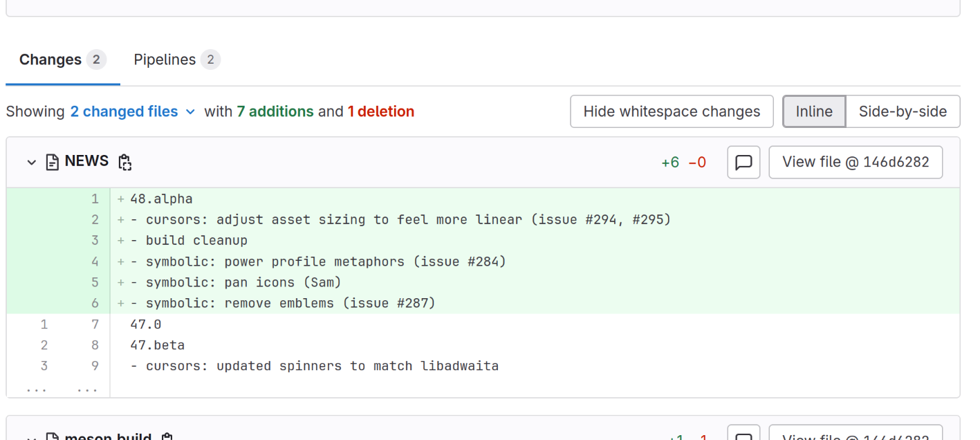Viewport: 980px width, 440px height.
Task: Click the 'remove emblems (issue #287)' line
Action: click(x=283, y=303)
